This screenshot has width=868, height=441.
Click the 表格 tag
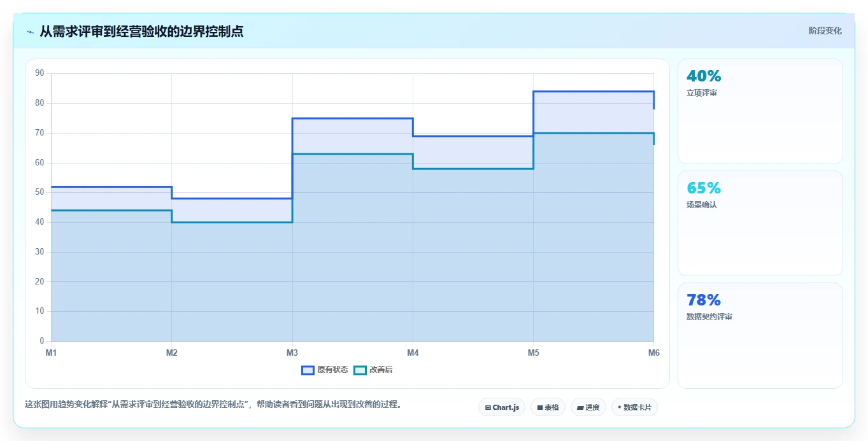548,407
